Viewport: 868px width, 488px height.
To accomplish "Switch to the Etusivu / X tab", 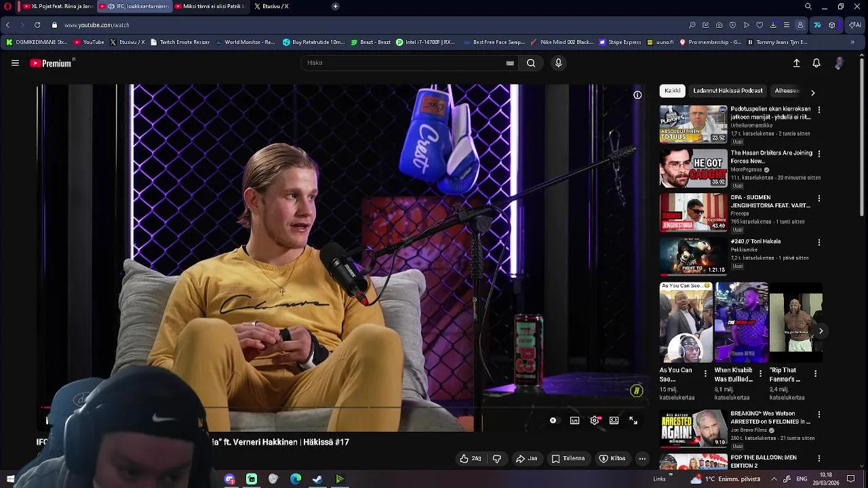I will (271, 6).
